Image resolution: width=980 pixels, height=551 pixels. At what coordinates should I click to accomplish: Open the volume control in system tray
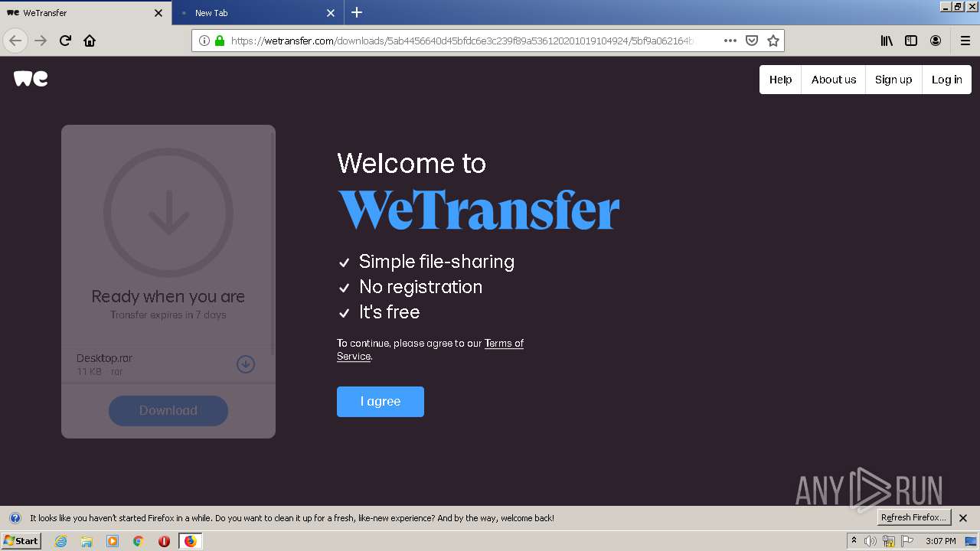pos(871,541)
